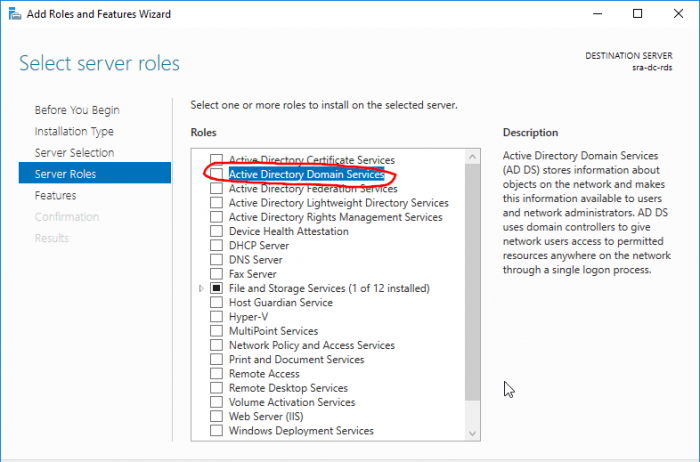Select the Active Directory Domain Services label

[306, 174]
